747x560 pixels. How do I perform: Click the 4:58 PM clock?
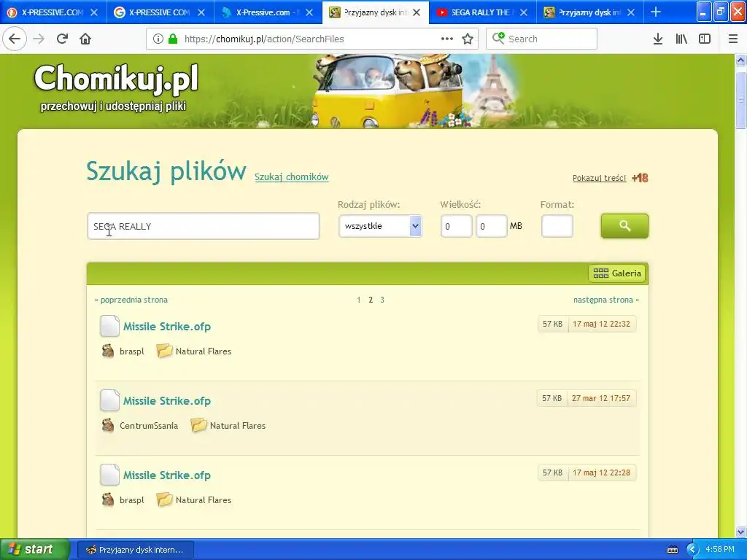[719, 550]
